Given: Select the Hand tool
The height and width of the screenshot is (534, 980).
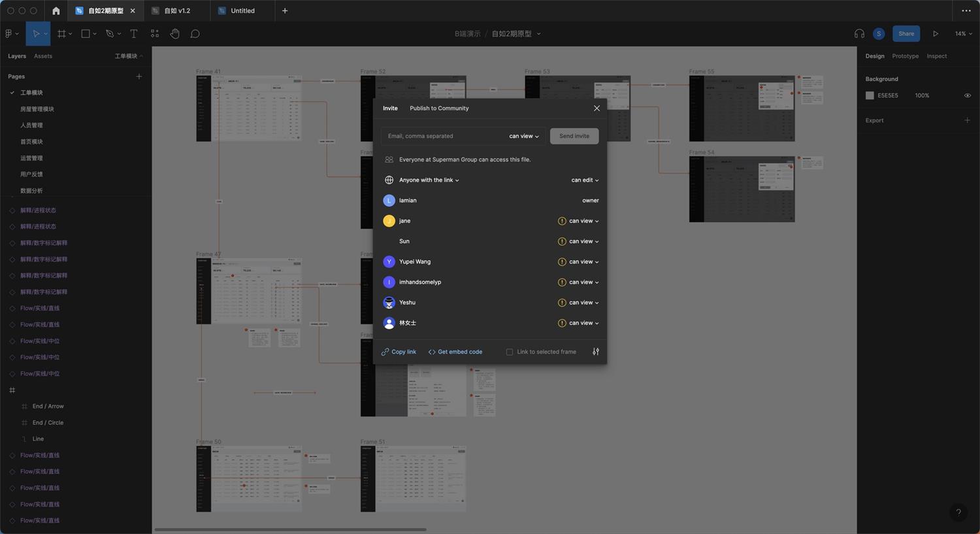Looking at the screenshot, I should [x=174, y=33].
